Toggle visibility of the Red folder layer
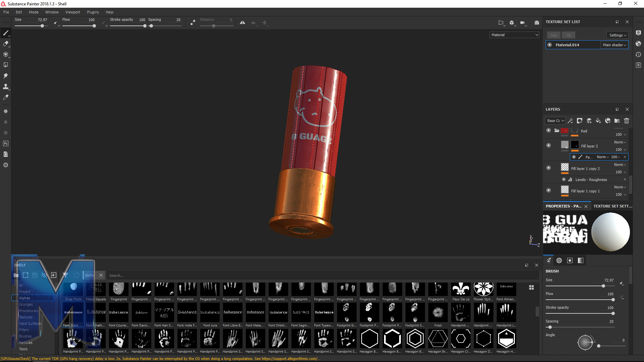 [549, 130]
